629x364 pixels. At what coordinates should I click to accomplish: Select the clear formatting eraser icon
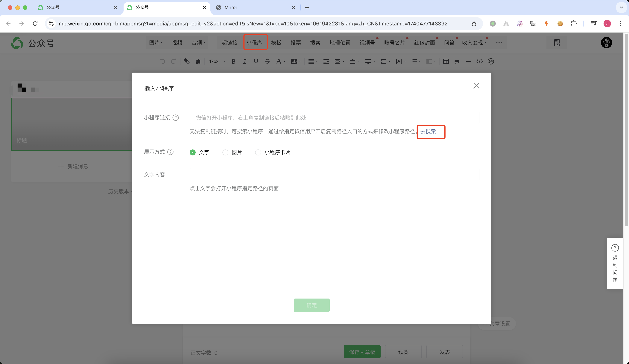pyautogui.click(x=187, y=61)
